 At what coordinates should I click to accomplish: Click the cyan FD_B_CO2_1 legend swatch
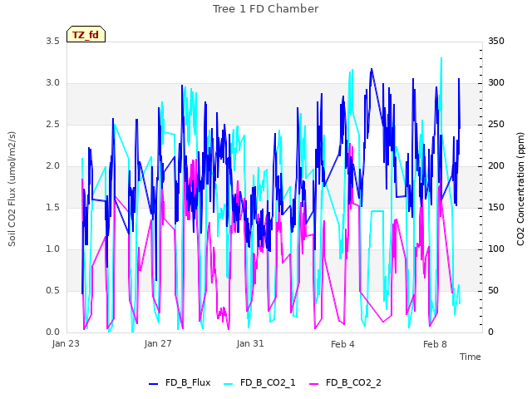(x=229, y=384)
